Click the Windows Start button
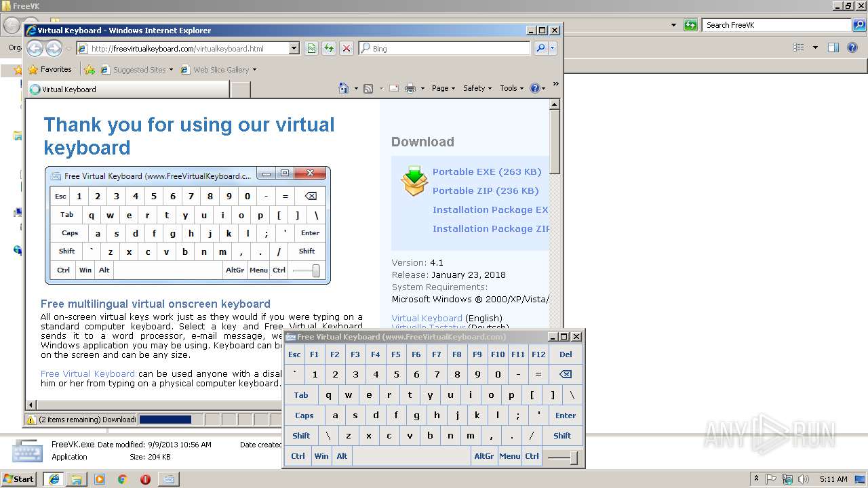Image resolution: width=868 pixels, height=488 pixels. pos(19,479)
